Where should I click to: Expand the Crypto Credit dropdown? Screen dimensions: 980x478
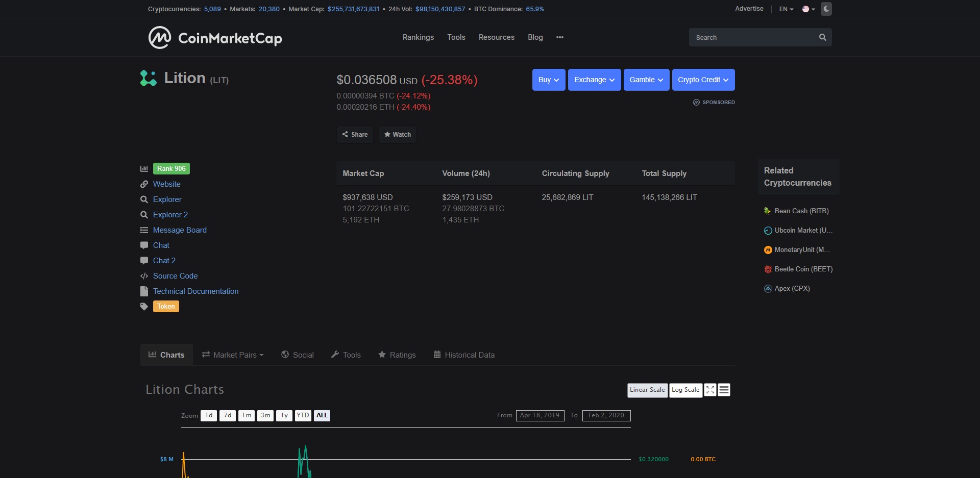pyautogui.click(x=703, y=80)
